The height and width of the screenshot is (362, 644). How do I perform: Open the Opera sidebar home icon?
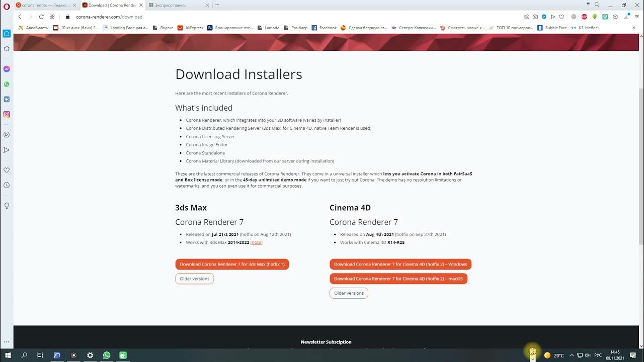7,34
